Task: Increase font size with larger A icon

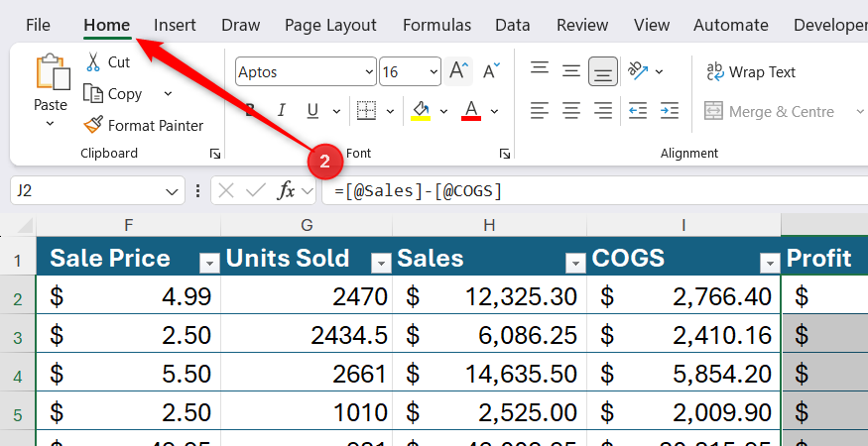Action: click(x=458, y=71)
